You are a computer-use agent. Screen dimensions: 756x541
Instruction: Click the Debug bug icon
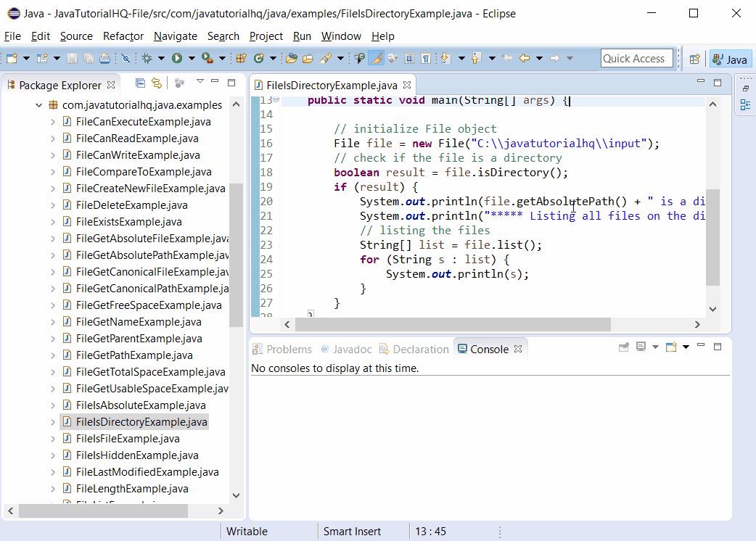pos(147,58)
